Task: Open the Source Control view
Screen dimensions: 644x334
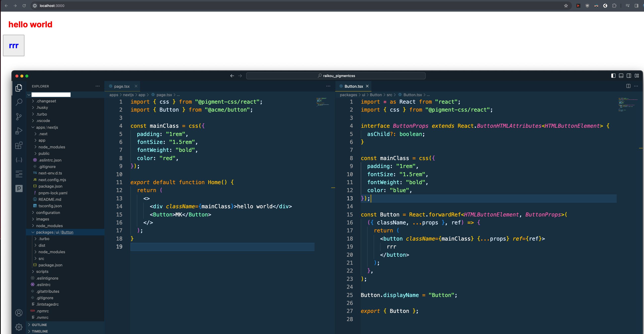Action: pyautogui.click(x=19, y=117)
